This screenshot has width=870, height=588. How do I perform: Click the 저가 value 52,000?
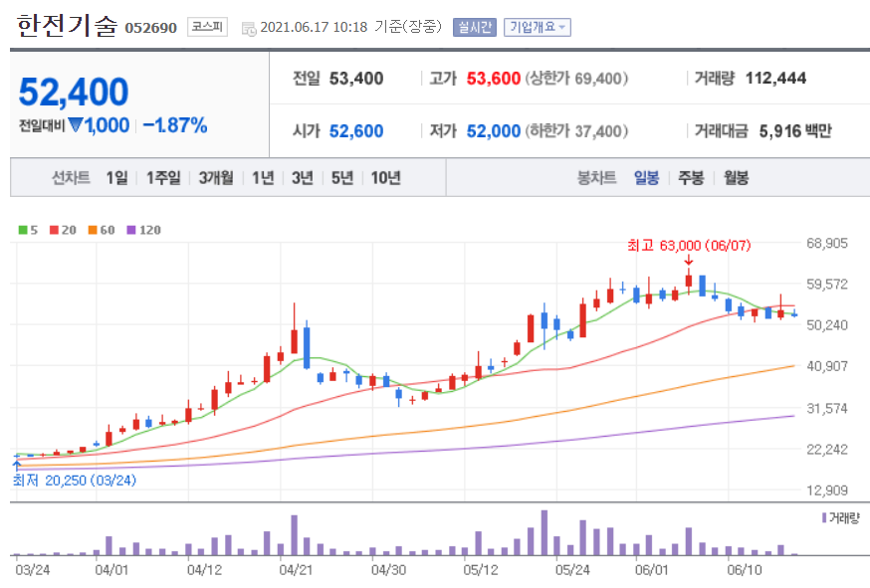coord(494,131)
